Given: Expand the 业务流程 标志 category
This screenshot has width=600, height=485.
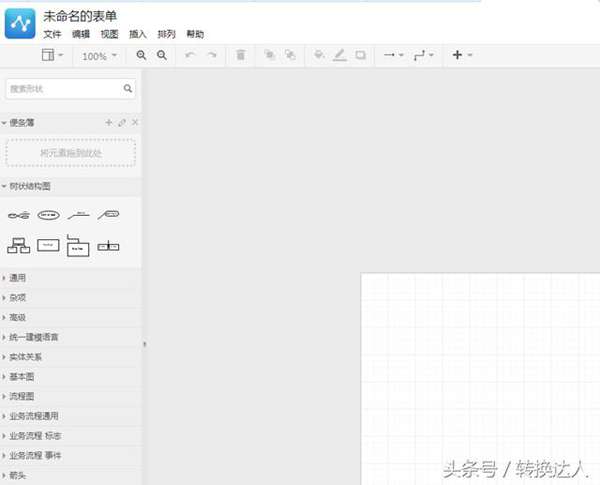Looking at the screenshot, I should point(71,436).
